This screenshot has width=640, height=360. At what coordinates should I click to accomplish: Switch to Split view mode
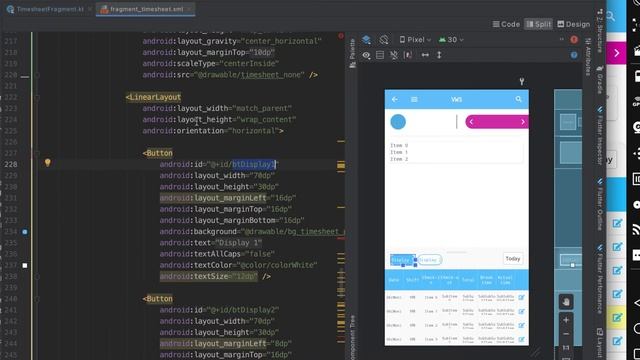538,24
